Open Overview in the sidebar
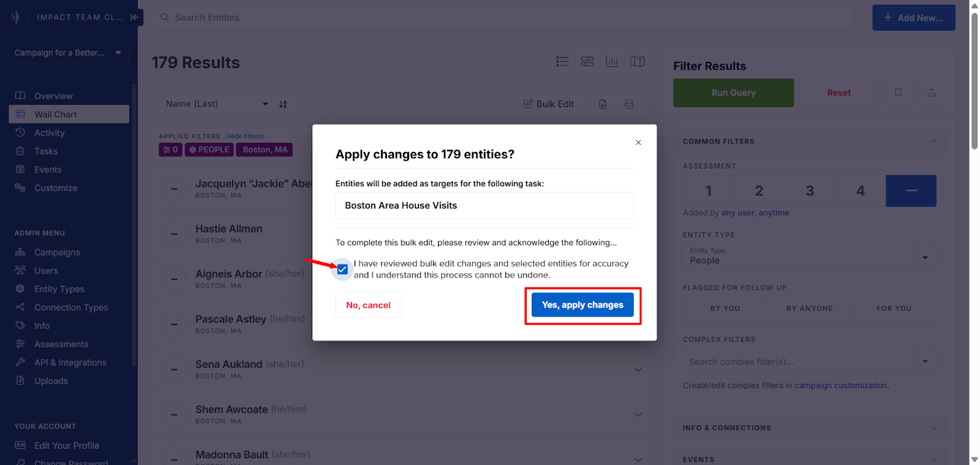Screen dimensions: 980x465 [69, 96]
